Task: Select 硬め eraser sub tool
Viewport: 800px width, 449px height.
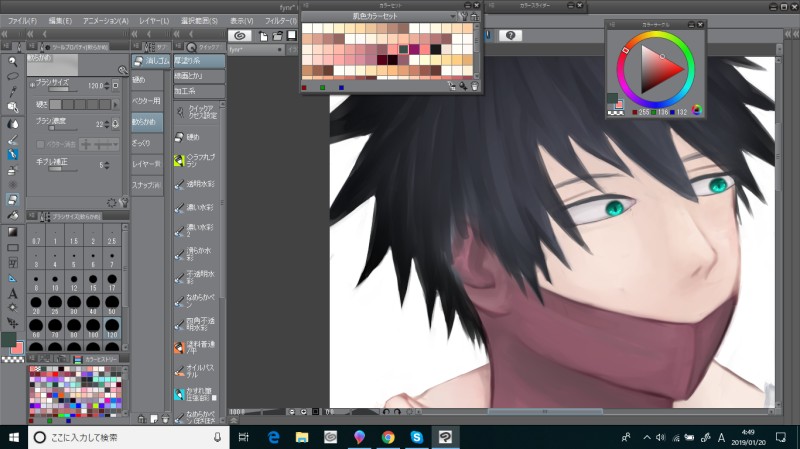Action: click(147, 80)
